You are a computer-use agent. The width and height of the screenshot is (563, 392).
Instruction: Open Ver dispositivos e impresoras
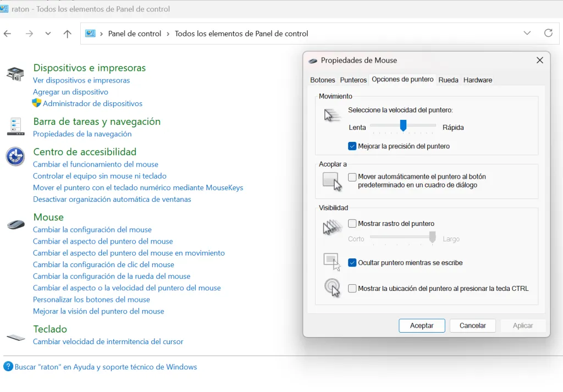pos(81,80)
